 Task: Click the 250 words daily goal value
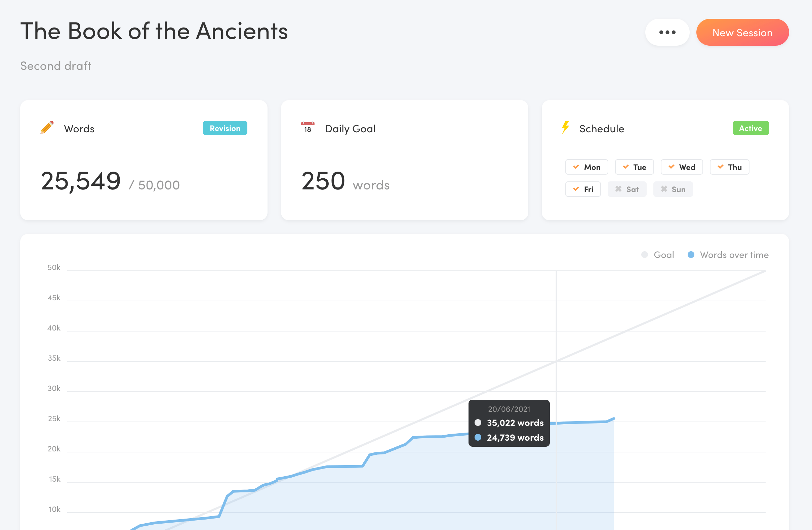(x=345, y=181)
